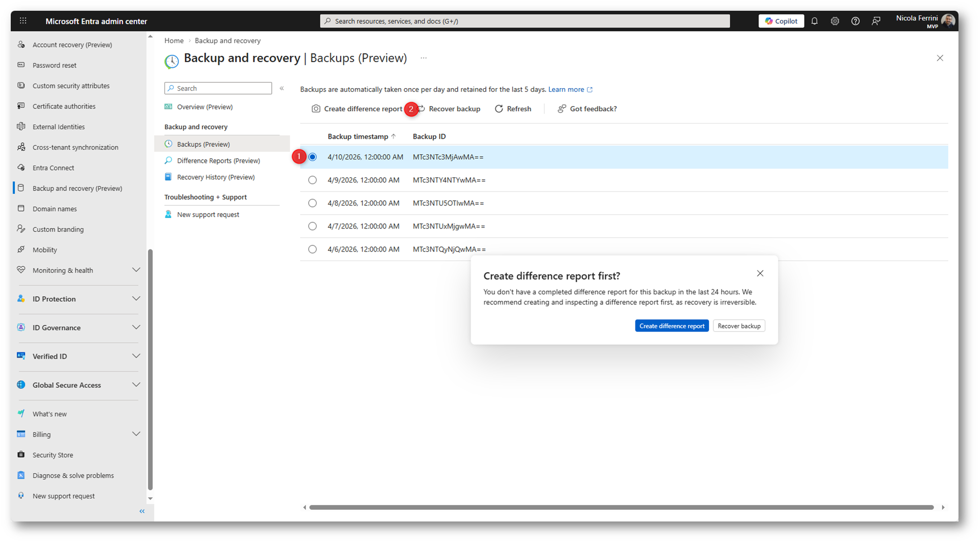This screenshot has width=980, height=543.
Task: Open the Learn more link
Action: pos(570,89)
